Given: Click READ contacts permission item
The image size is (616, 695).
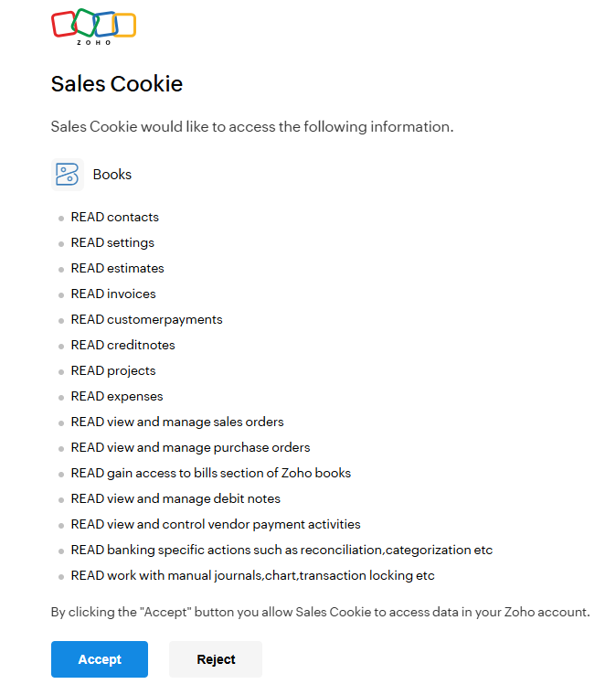Looking at the screenshot, I should [114, 218].
